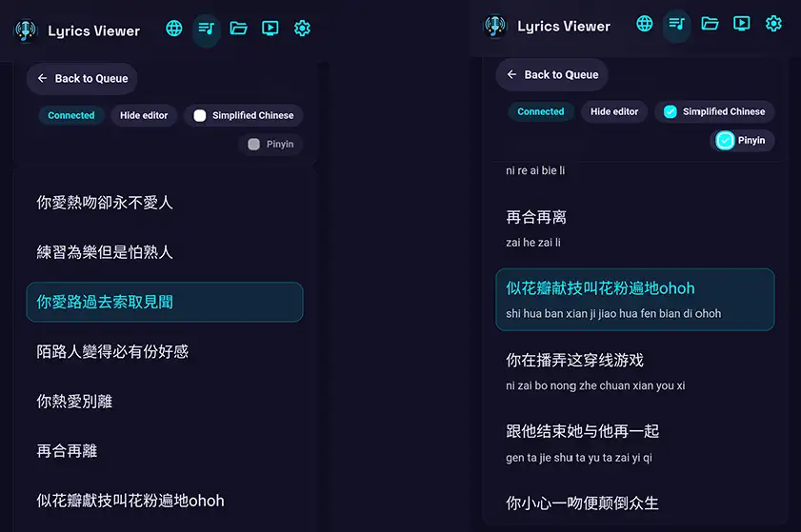This screenshot has height=532, width=801.
Task: Uncheck Pinyin checkbox in right panel
Action: [x=725, y=140]
